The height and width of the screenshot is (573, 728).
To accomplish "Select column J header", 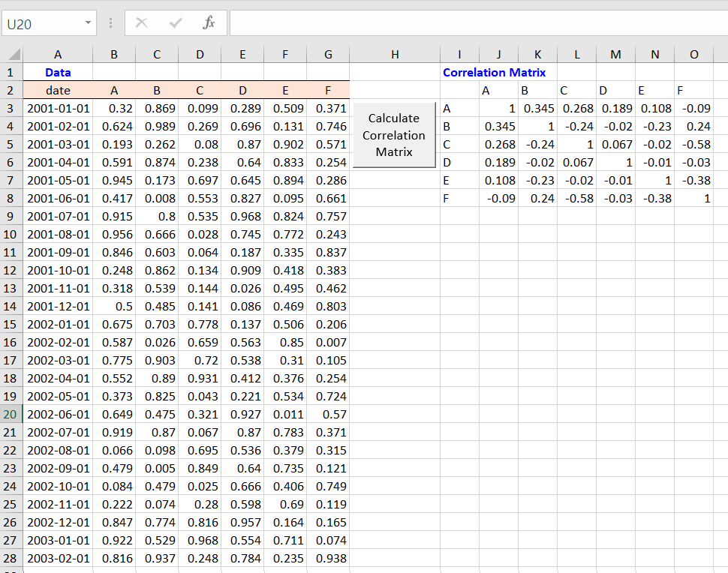I will 498,54.
